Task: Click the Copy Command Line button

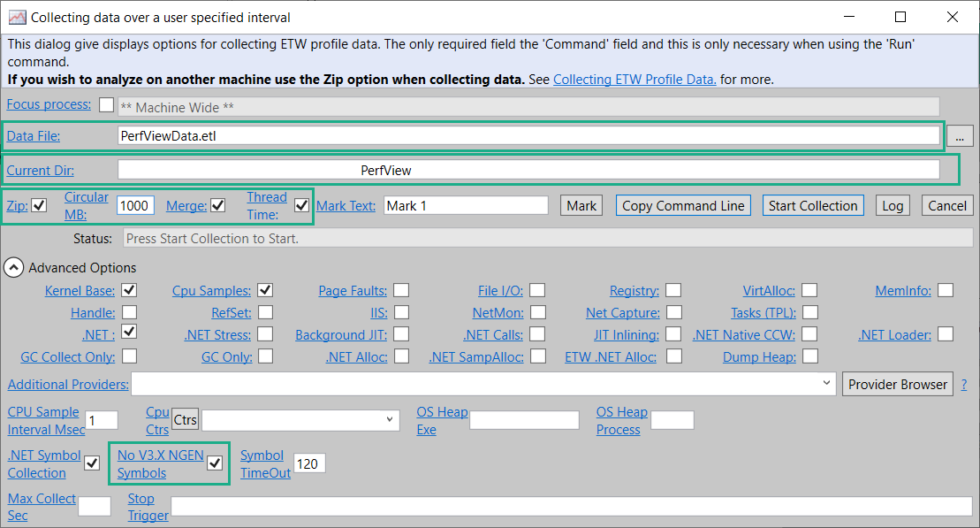Action: [x=683, y=206]
